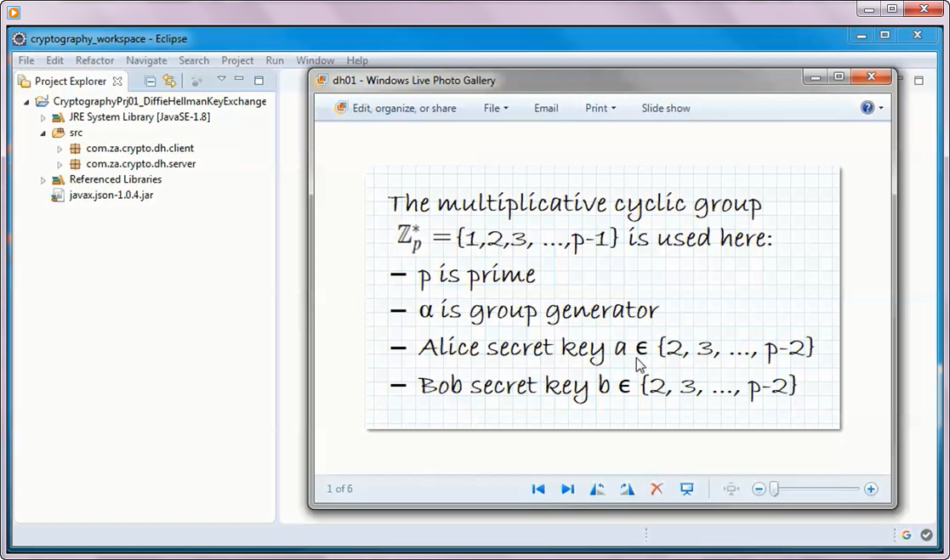Toggle Link with Editor in Project Explorer
This screenshot has height=560, width=950.
[x=168, y=80]
